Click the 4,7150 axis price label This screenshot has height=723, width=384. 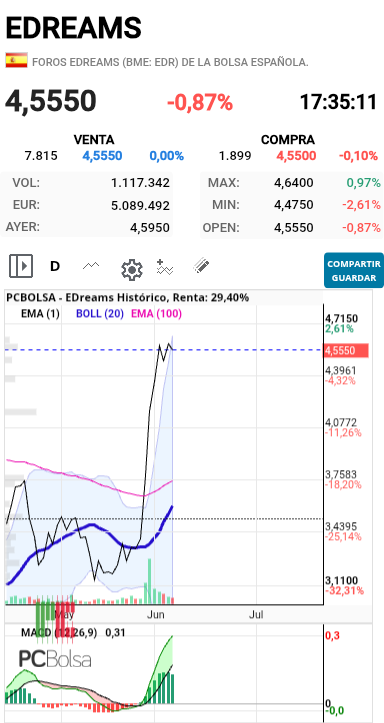[x=341, y=319]
